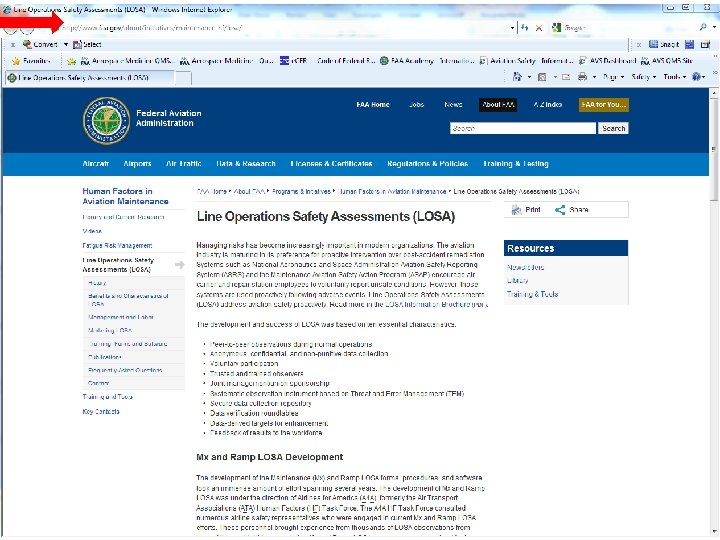Open Frequently Asked Questions sidebar link
This screenshot has height=540, width=720.
click(x=125, y=370)
